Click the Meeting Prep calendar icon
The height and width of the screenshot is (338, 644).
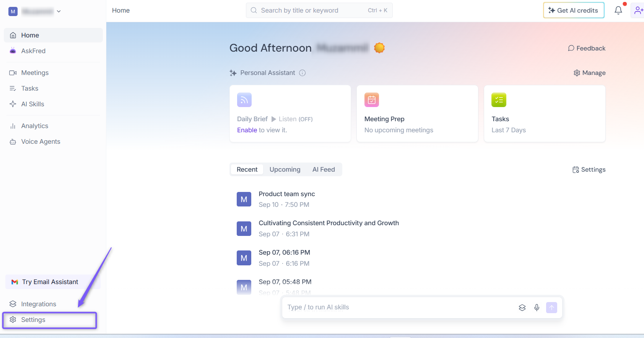pos(372,100)
